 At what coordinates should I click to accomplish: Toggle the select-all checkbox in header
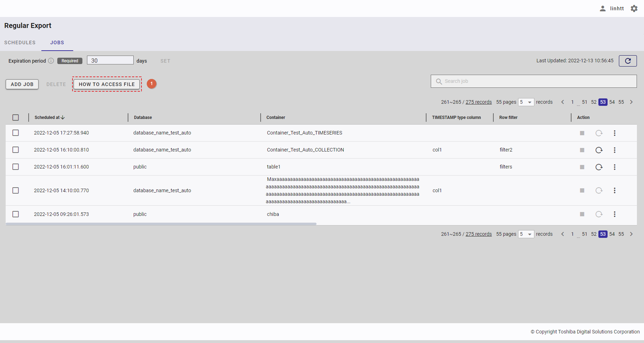point(16,118)
